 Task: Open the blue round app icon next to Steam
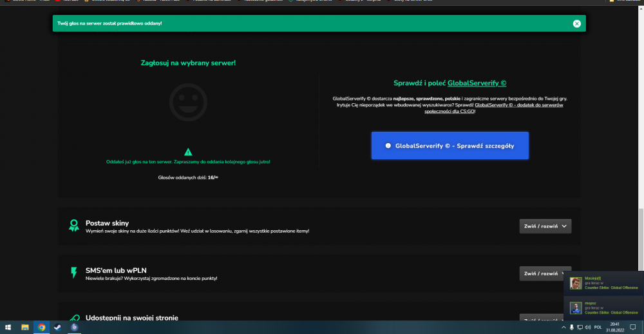74,328
